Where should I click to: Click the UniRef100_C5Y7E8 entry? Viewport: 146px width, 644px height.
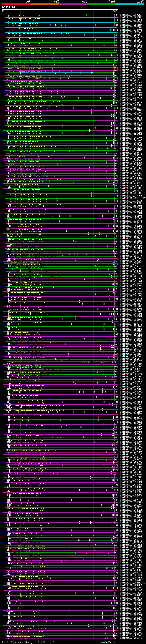point(131,334)
